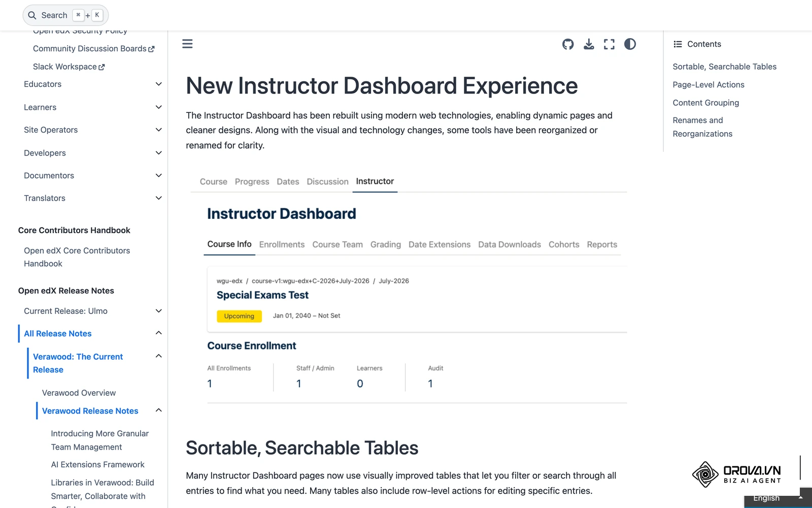Expand the Translators section chevron
This screenshot has width=812, height=508.
[x=159, y=198]
